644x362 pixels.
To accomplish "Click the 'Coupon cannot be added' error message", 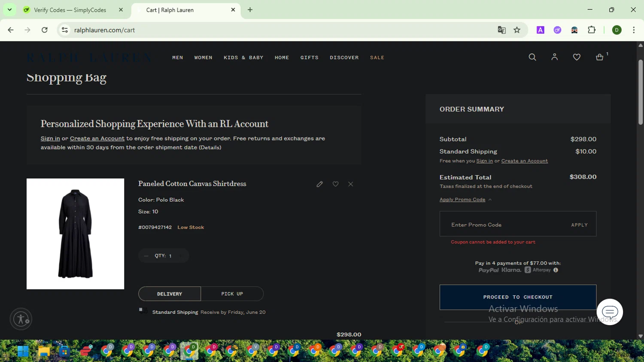I will 493,242.
